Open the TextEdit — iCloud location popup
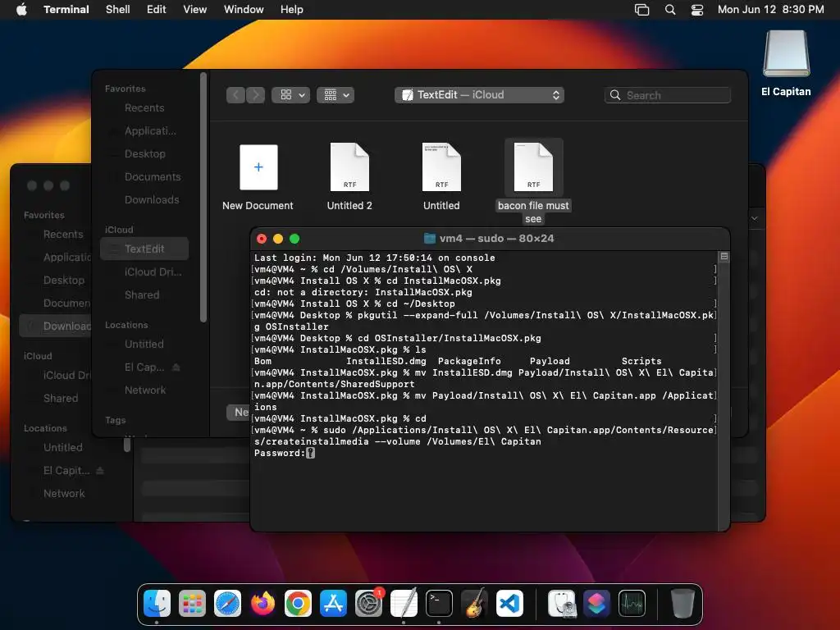This screenshot has height=630, width=840. [479, 95]
